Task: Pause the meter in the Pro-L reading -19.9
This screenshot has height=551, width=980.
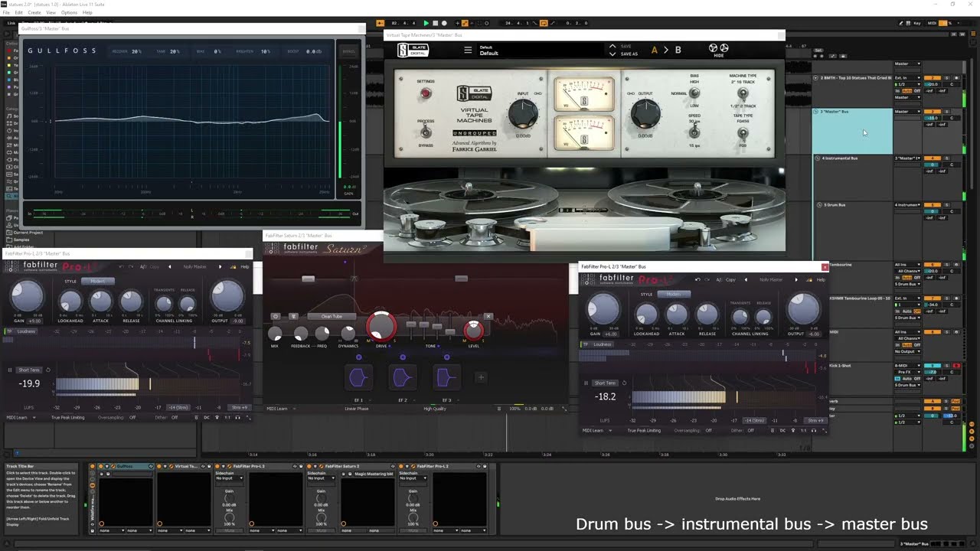Action: (10, 370)
